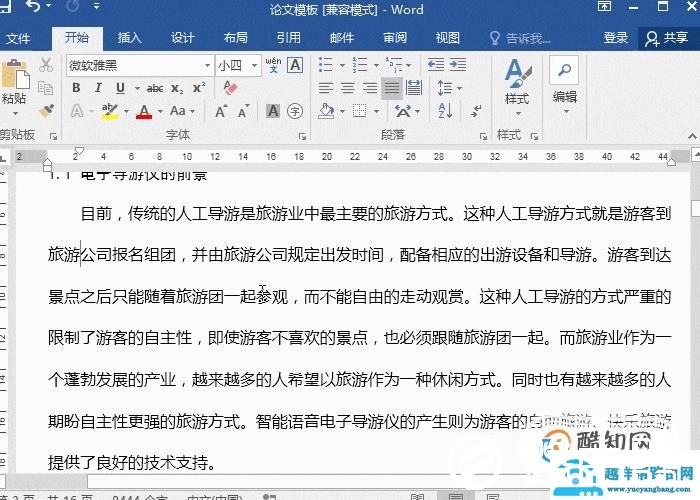Click the character border A icon

click(x=295, y=65)
